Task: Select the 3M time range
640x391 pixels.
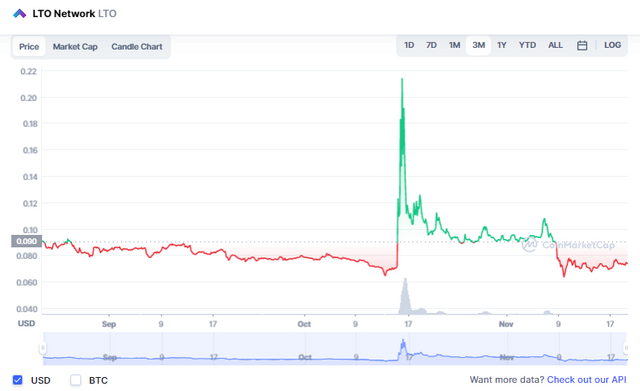Action: click(x=478, y=45)
